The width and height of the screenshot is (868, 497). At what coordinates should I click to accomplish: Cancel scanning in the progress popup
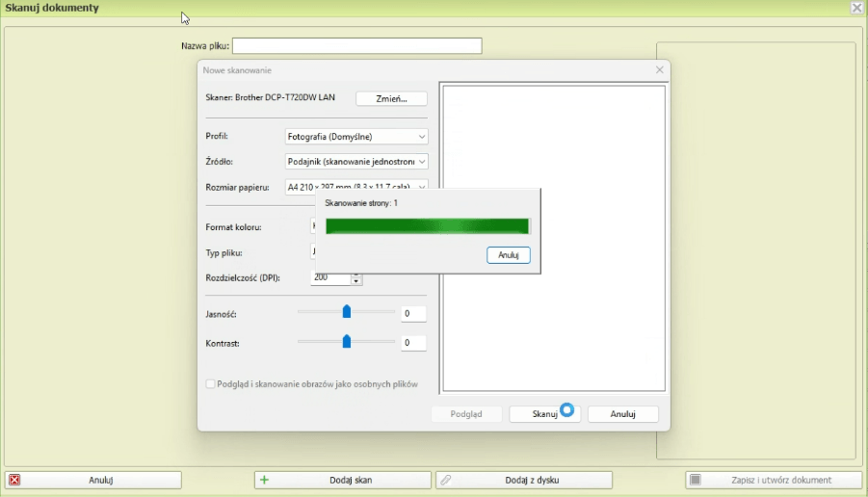click(x=509, y=255)
